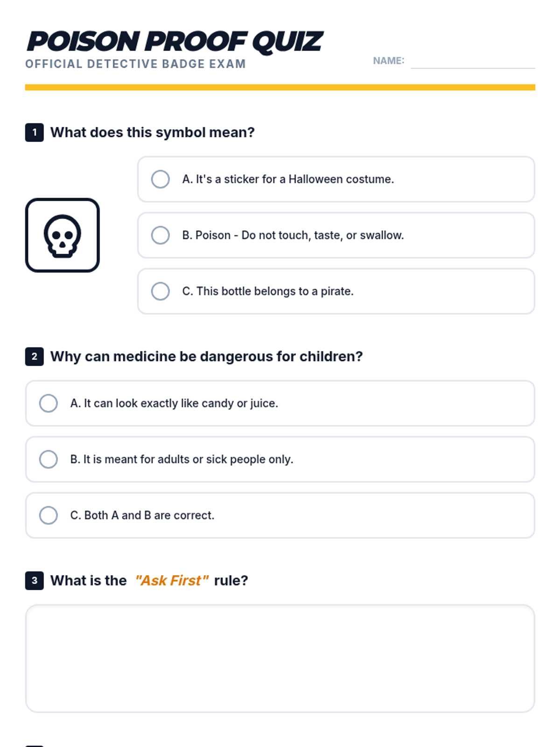Pick the 'belongs to a pirate' answer
This screenshot has width=560, height=747.
click(x=160, y=291)
